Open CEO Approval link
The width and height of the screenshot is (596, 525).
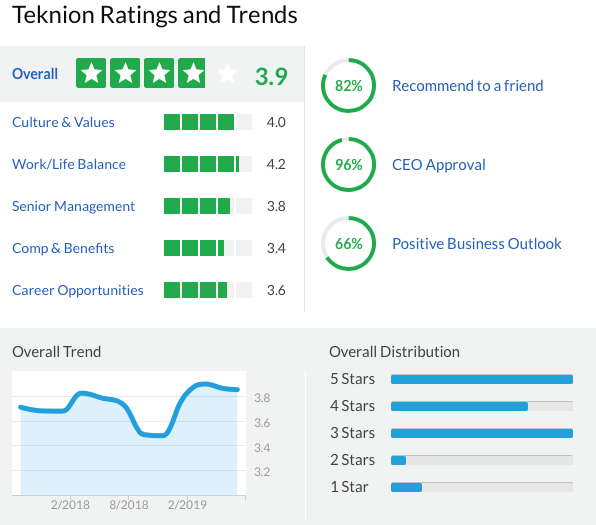click(439, 165)
